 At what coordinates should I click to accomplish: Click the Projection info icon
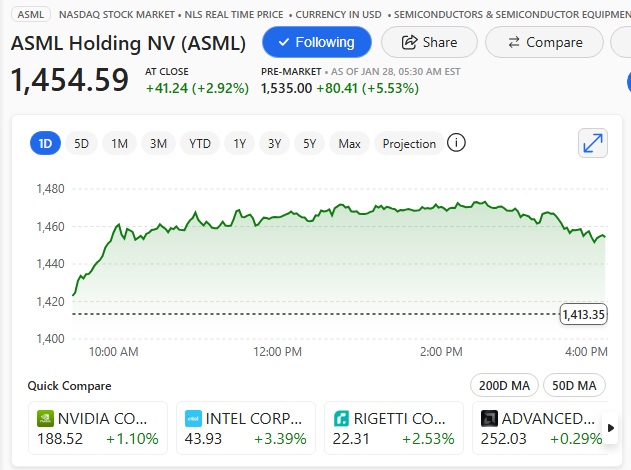456,143
